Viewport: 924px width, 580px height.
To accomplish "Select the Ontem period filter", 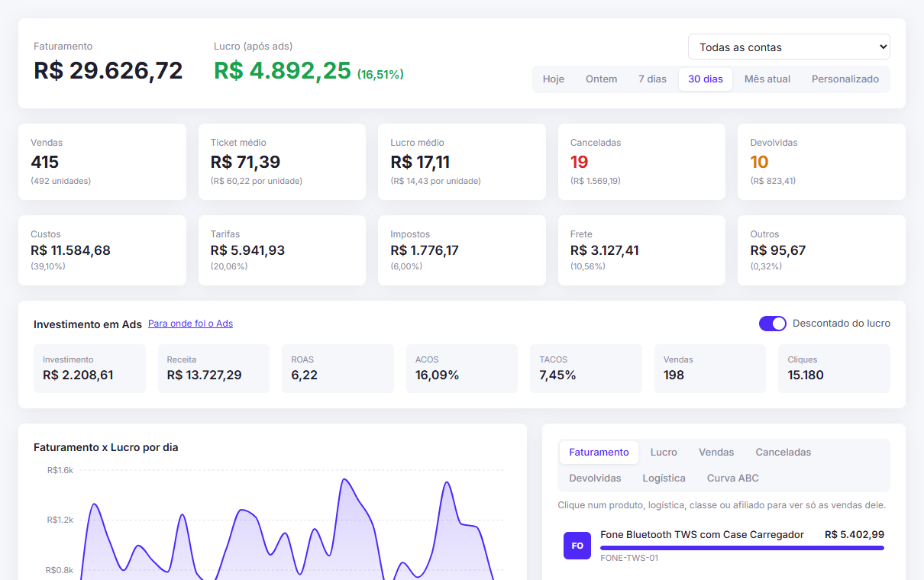I will [x=601, y=79].
